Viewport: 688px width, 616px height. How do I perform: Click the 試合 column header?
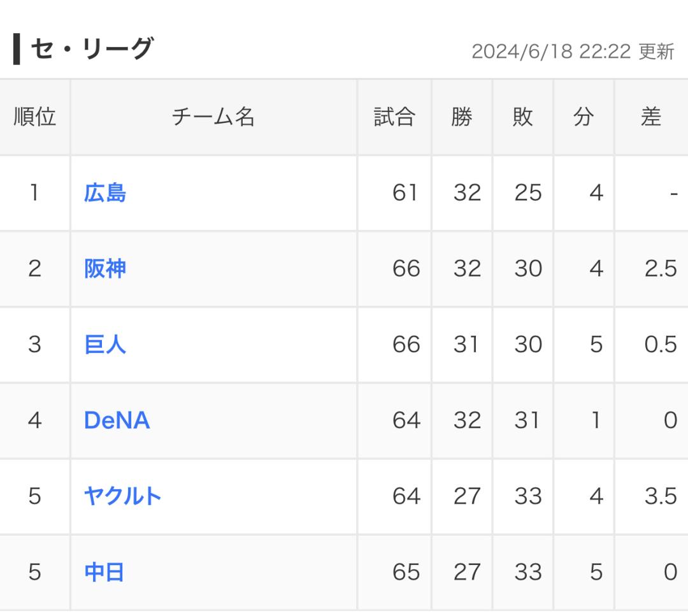tap(394, 117)
